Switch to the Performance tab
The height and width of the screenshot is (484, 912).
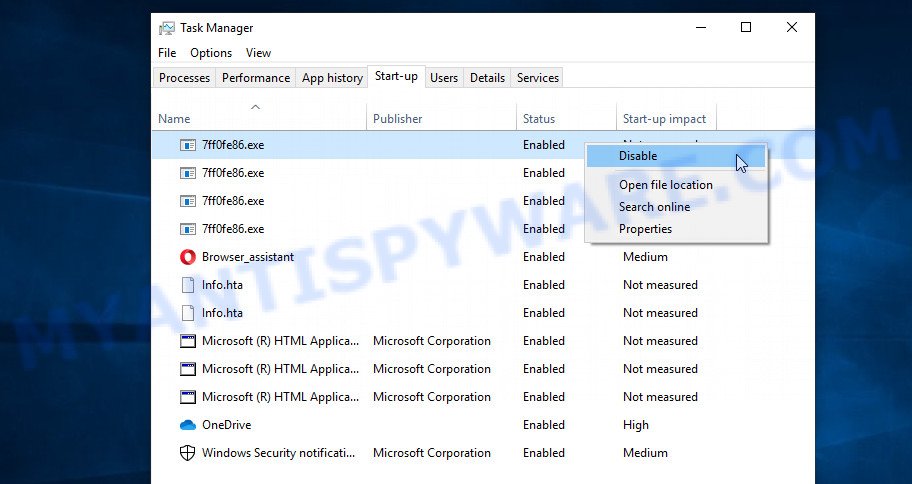click(256, 78)
